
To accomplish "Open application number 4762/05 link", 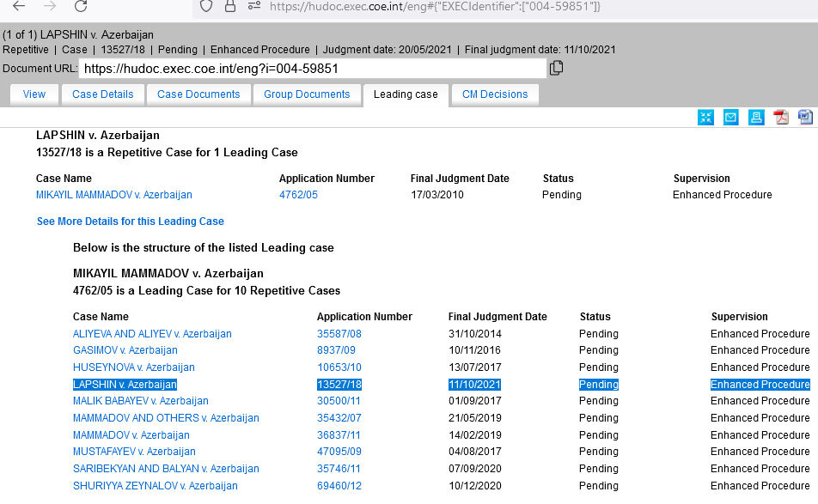I will [x=298, y=194].
